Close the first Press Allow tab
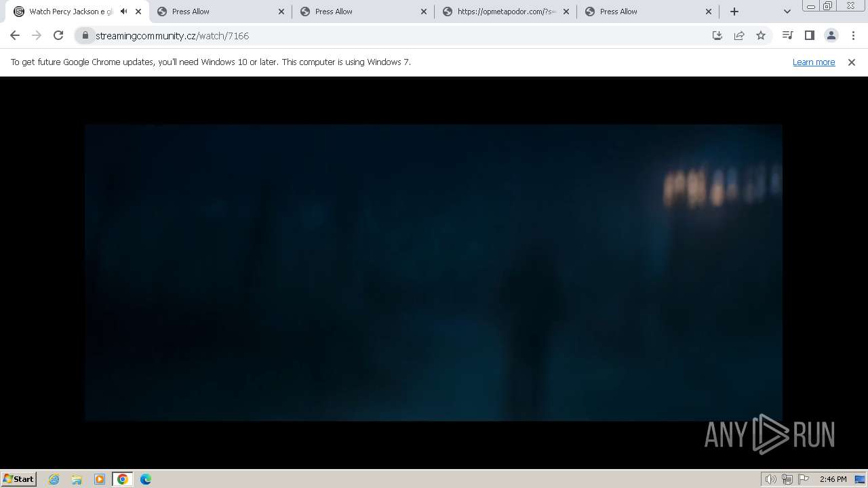 pos(281,12)
